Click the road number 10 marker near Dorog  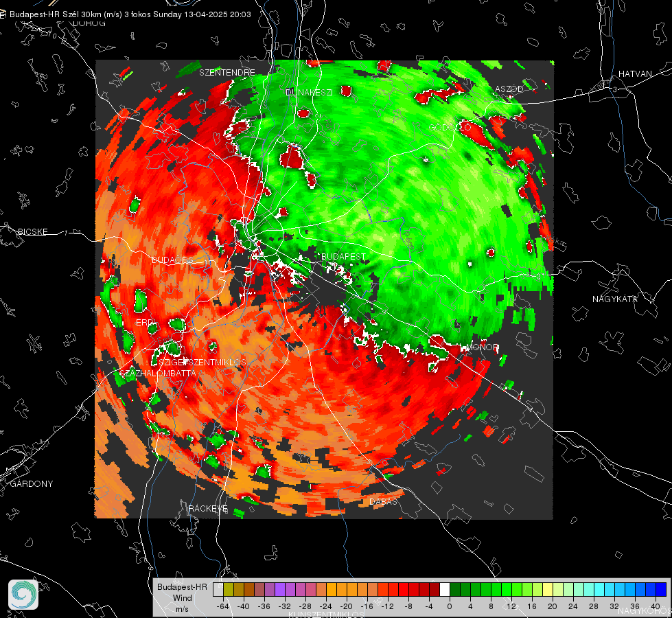(52, 35)
